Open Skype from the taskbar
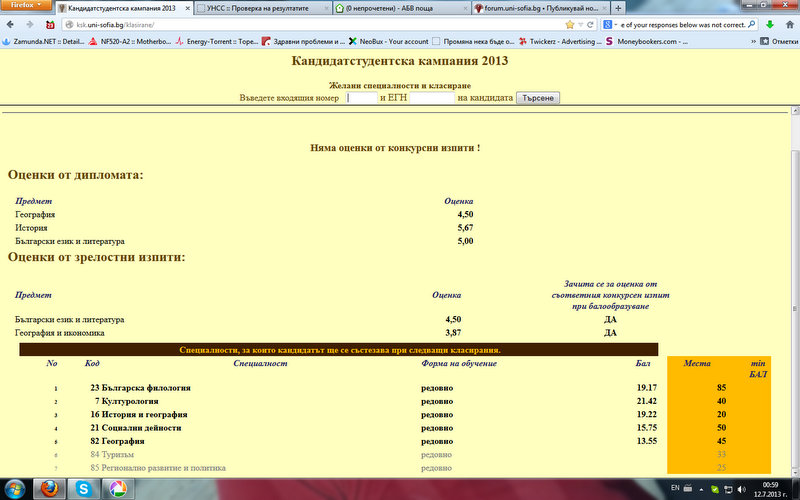 [83, 488]
